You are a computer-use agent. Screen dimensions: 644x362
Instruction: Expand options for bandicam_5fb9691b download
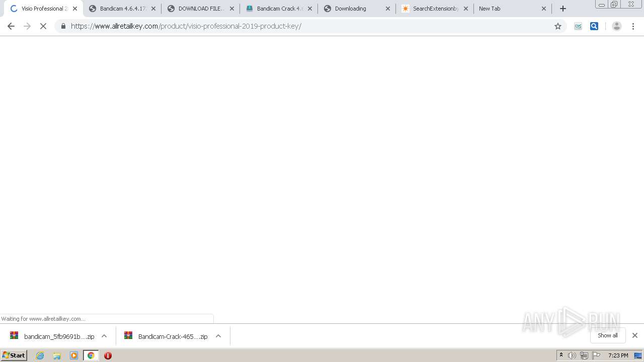coord(104,336)
